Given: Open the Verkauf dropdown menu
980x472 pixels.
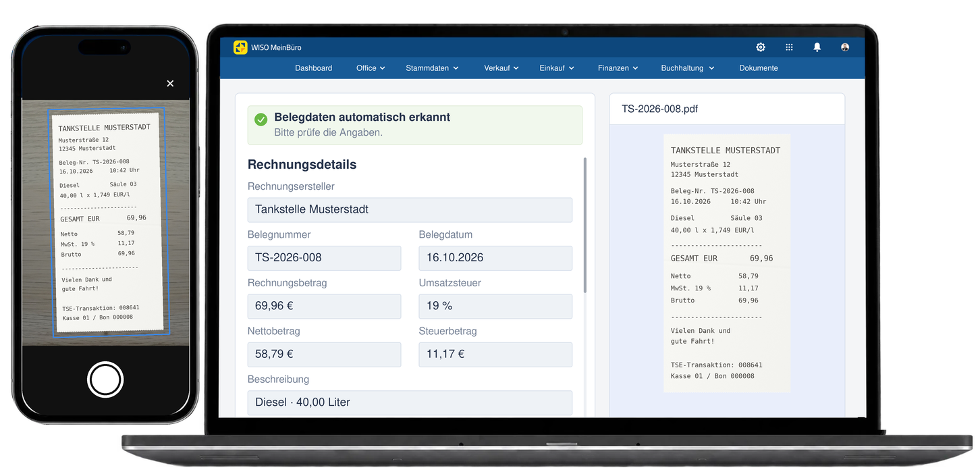Looking at the screenshot, I should click(x=501, y=68).
